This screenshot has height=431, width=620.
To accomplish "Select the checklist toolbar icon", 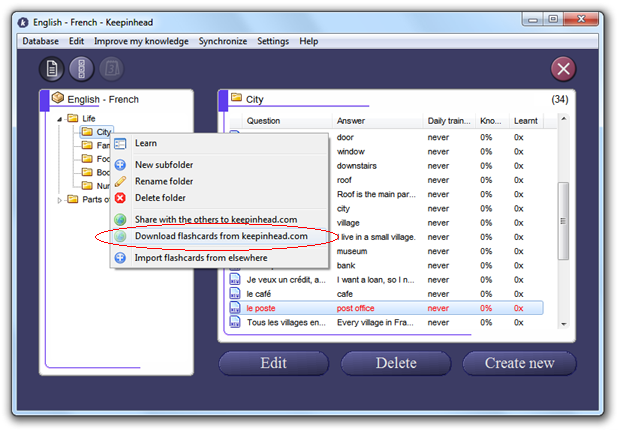I will click(81, 69).
